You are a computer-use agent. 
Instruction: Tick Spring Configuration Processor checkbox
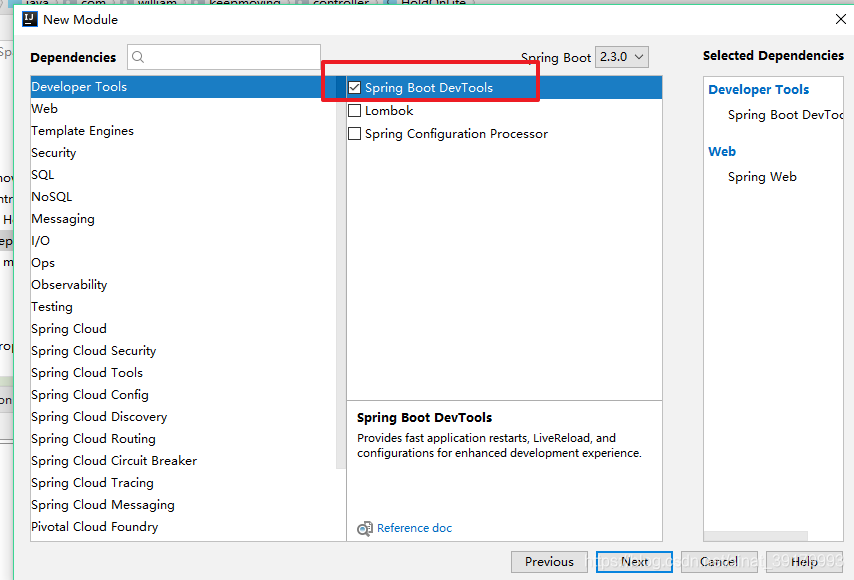pyautogui.click(x=355, y=133)
